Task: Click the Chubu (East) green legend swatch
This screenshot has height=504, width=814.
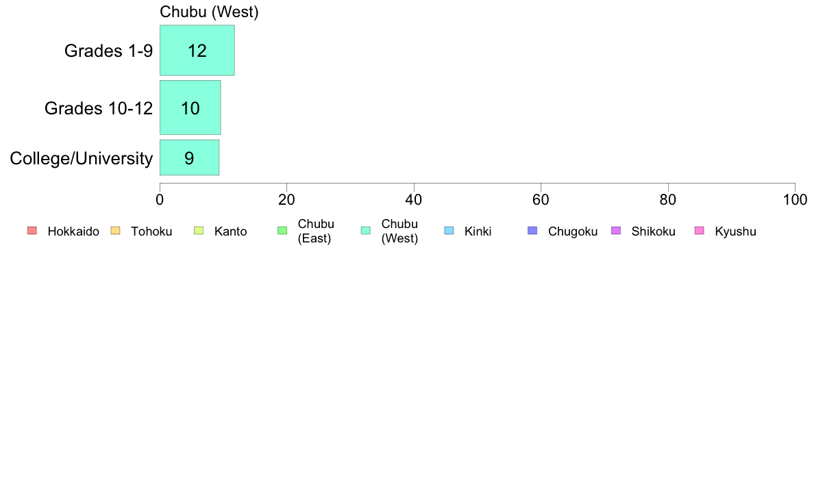Action: point(282,231)
